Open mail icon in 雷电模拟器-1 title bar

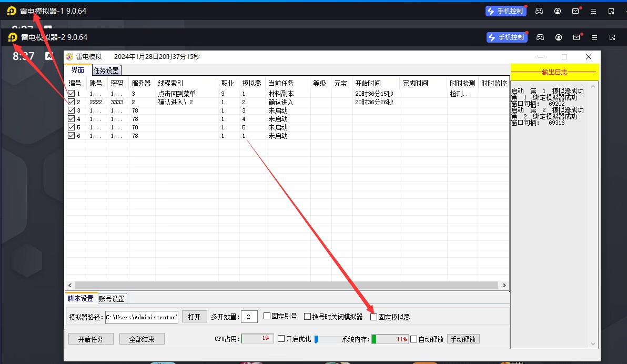coord(575,11)
